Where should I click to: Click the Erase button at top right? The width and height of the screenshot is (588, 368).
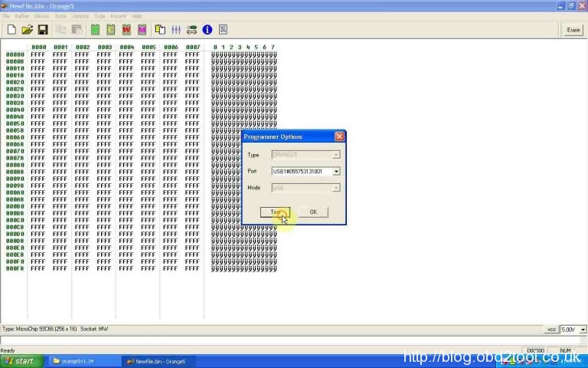pos(573,30)
